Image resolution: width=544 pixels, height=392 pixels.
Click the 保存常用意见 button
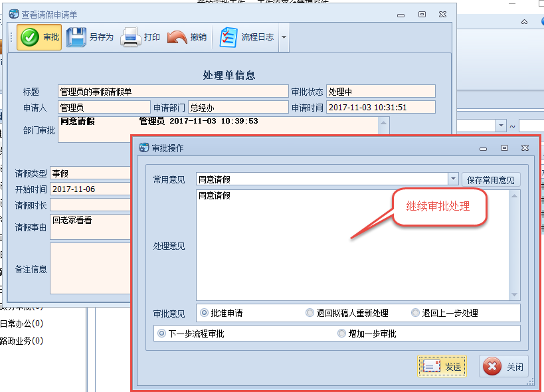click(491, 179)
